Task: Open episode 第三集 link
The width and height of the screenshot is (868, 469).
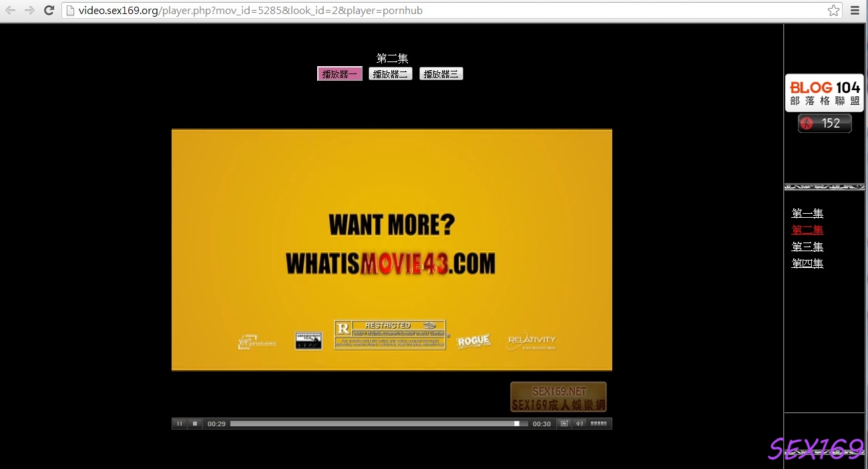Action: tap(807, 247)
